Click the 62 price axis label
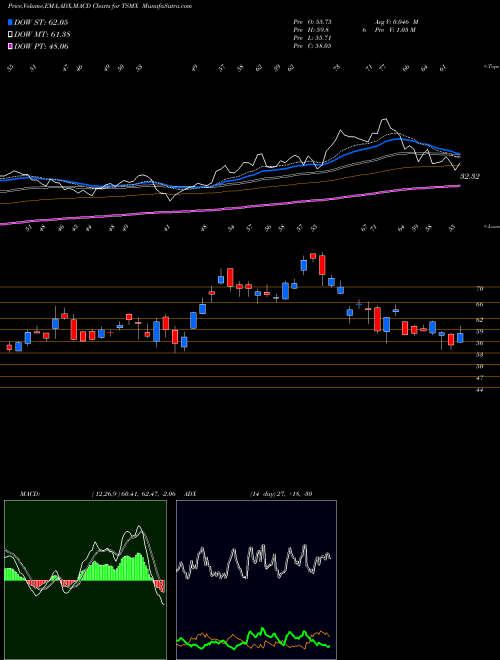 (x=479, y=320)
